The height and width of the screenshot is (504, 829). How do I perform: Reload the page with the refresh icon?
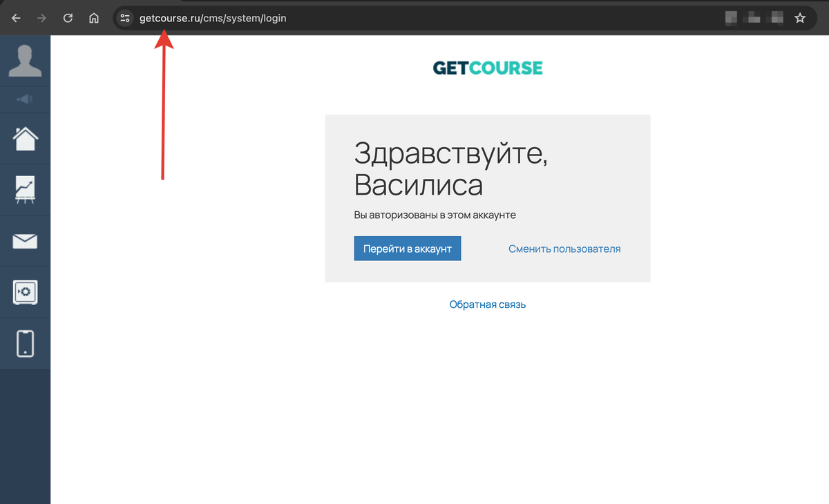coord(68,19)
